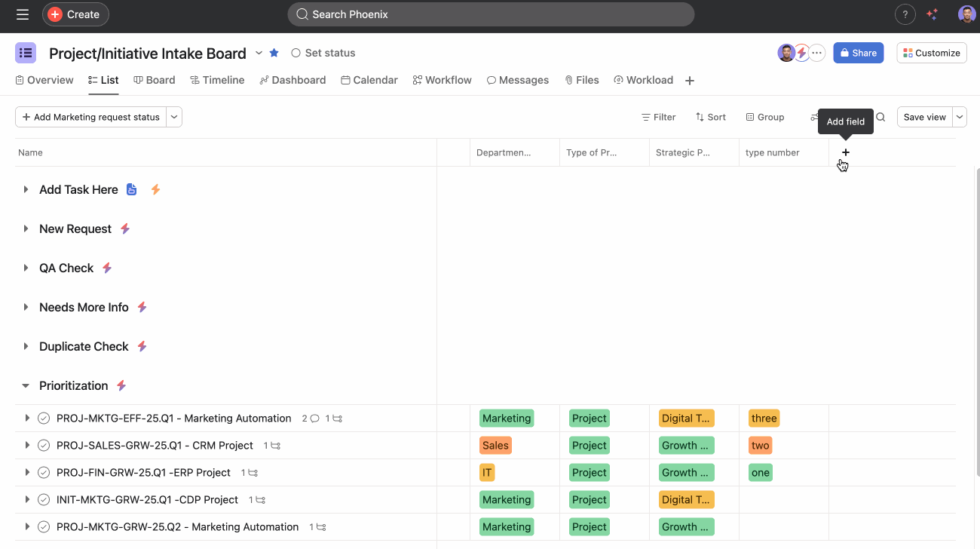
Task: Click lightning rule icon beside New Request
Action: (x=125, y=228)
